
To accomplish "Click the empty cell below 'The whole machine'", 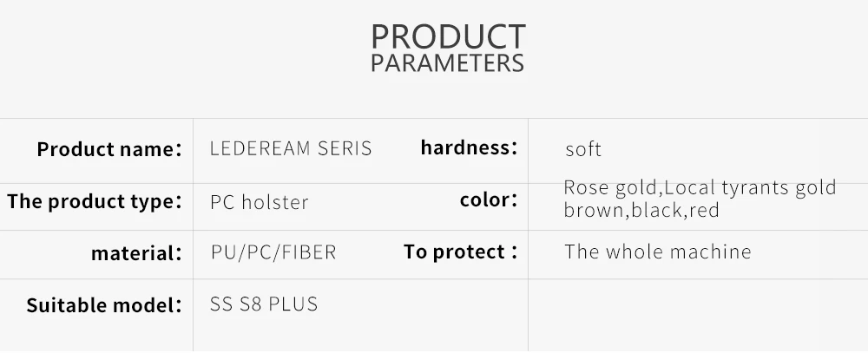I will click(x=694, y=314).
